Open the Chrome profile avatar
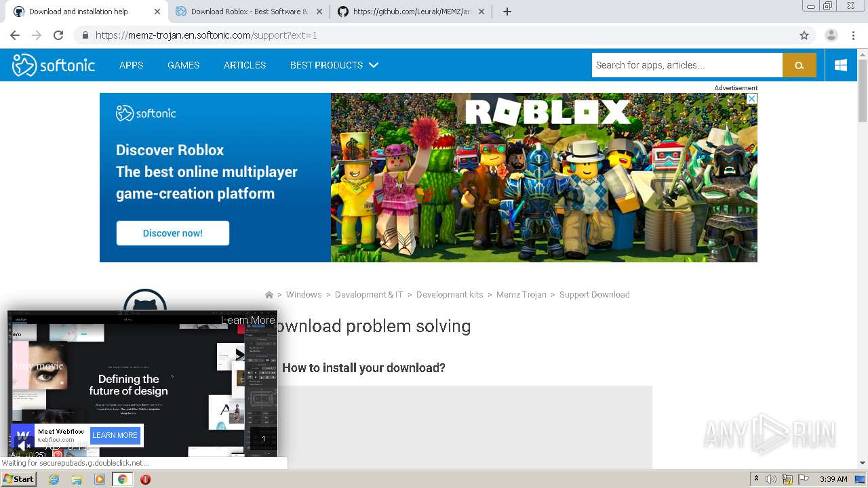The width and height of the screenshot is (868, 488). click(831, 35)
